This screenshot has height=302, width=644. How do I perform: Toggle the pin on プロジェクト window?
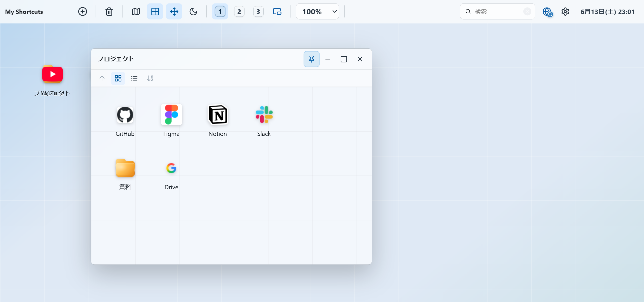click(x=312, y=59)
